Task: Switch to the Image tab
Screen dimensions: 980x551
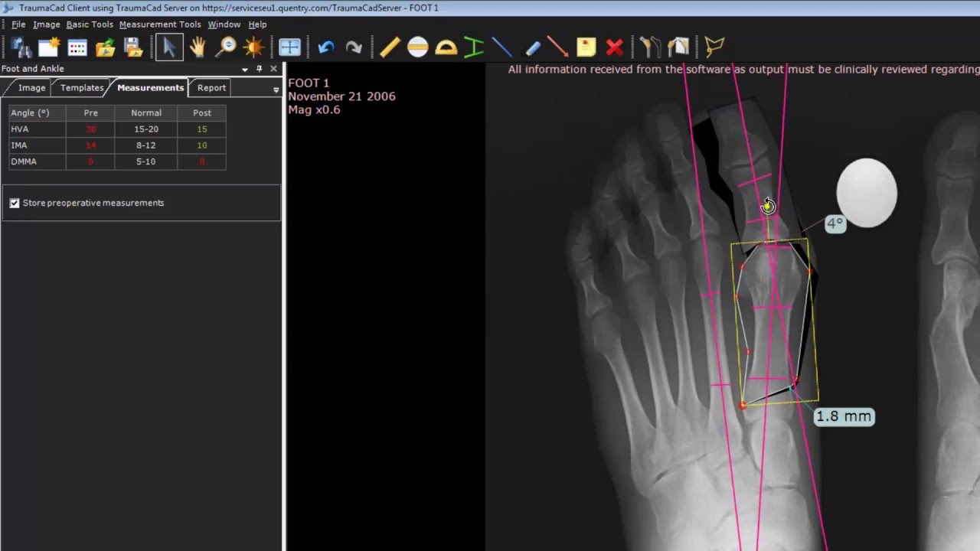Action: tap(31, 88)
